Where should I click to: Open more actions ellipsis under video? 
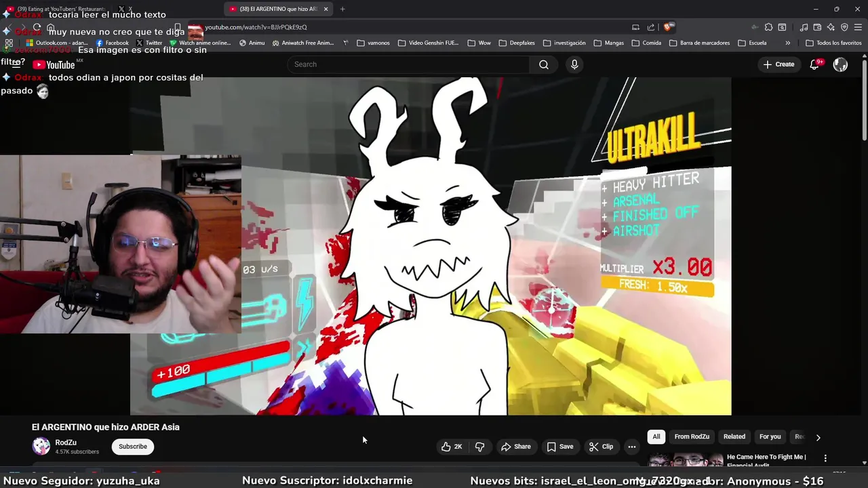[631, 447]
